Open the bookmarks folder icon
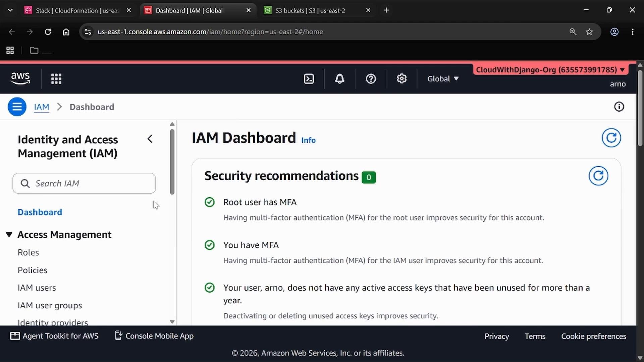Viewport: 644px width, 362px height. (x=34, y=51)
